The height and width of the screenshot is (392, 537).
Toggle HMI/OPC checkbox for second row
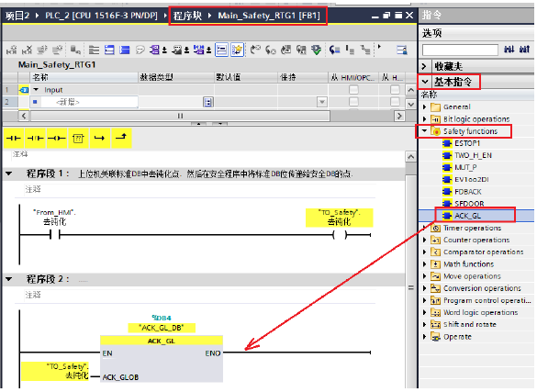point(353,102)
